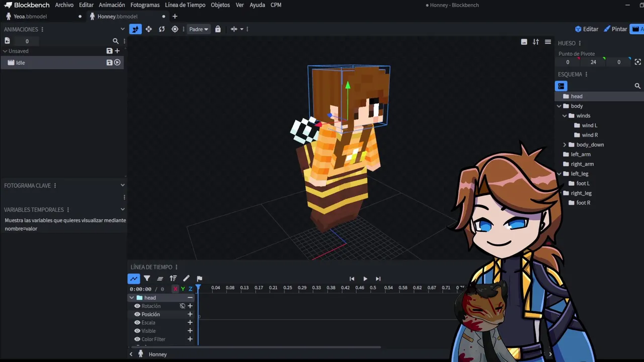The height and width of the screenshot is (362, 644).
Task: Toggle the outliner options blue icon
Action: click(561, 86)
